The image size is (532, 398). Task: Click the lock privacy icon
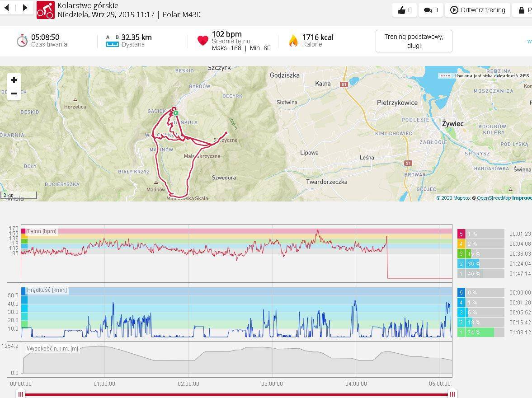(522, 10)
